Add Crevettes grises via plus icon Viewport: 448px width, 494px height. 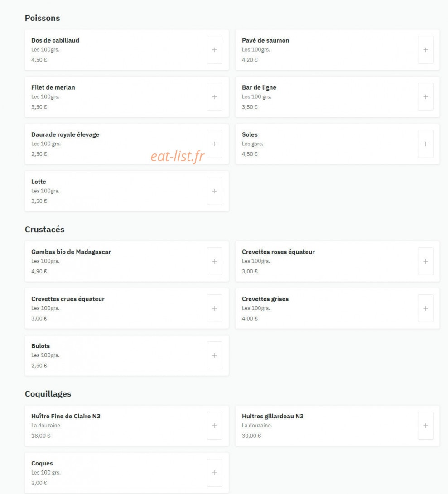click(425, 308)
